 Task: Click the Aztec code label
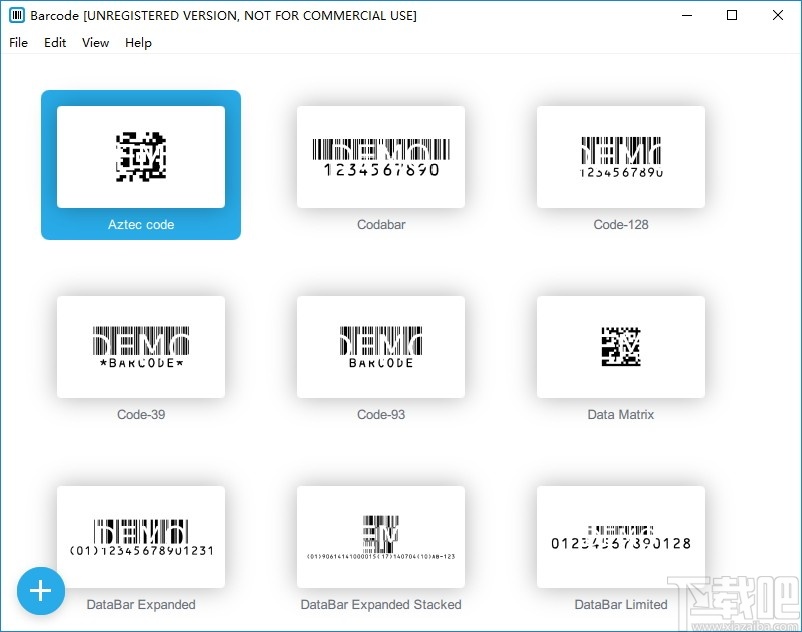click(x=141, y=224)
